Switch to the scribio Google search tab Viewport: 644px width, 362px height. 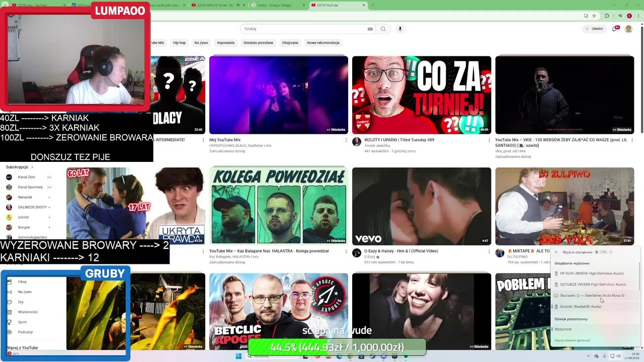coord(278,5)
